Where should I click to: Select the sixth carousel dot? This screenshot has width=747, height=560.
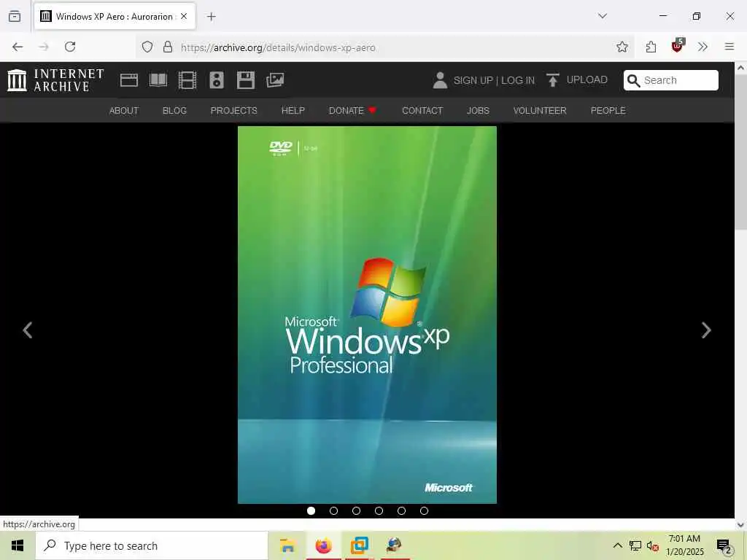(424, 511)
